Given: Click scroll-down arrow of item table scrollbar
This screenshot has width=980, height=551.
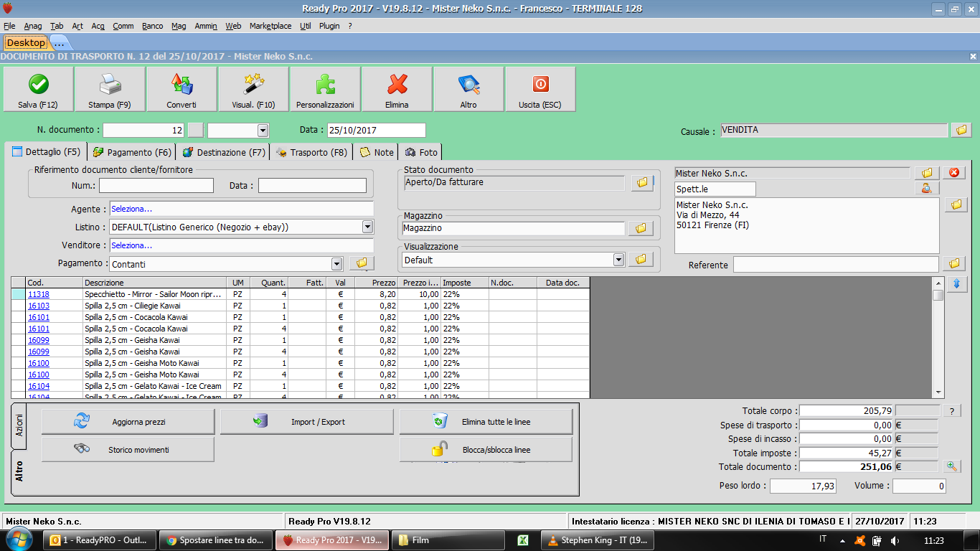Looking at the screenshot, I should click(938, 392).
